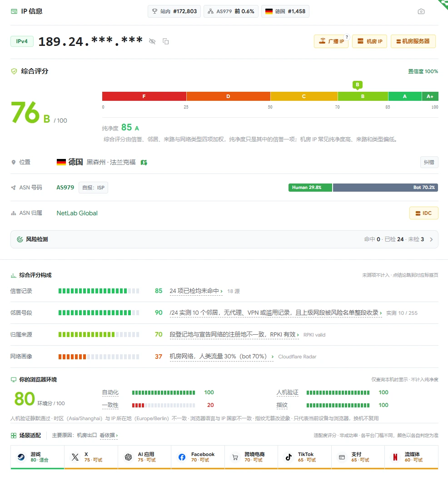448x481 pixels.
Task: Click the question mark on 广播 IP
Action: (347, 37)
